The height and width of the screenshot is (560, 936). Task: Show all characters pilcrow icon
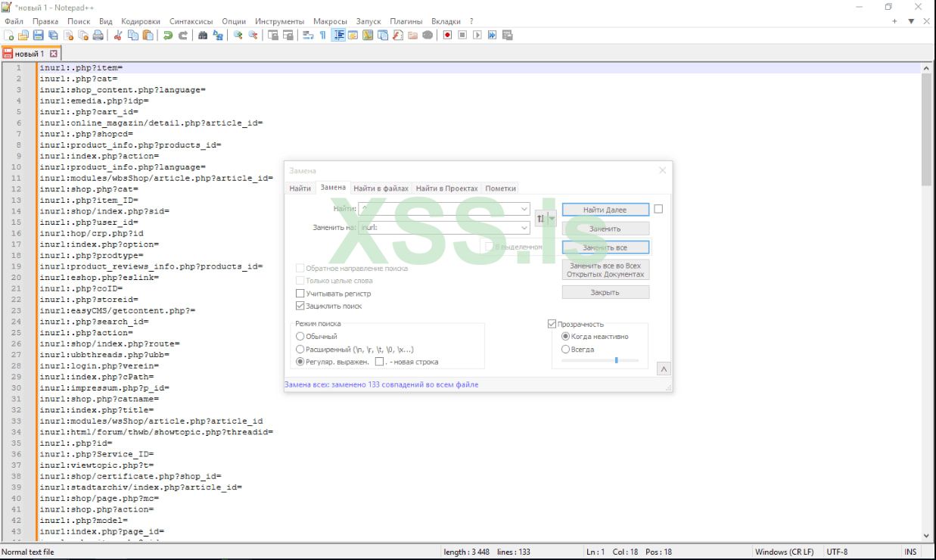point(323,35)
